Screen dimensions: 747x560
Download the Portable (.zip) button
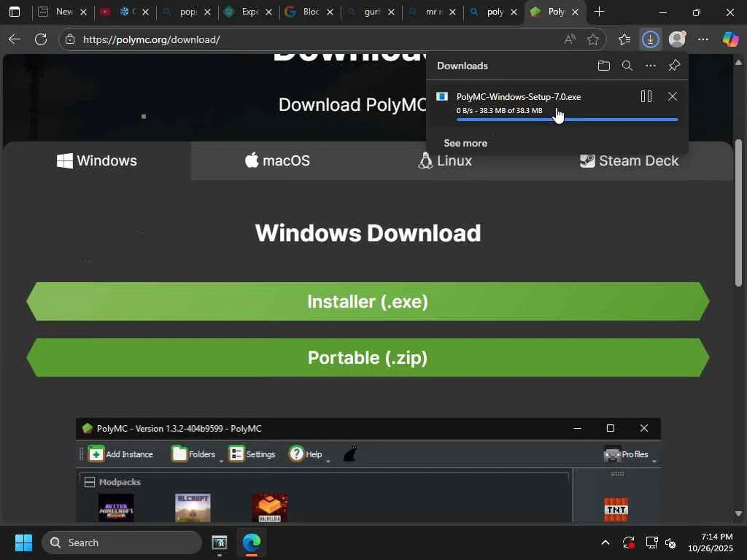[368, 357]
